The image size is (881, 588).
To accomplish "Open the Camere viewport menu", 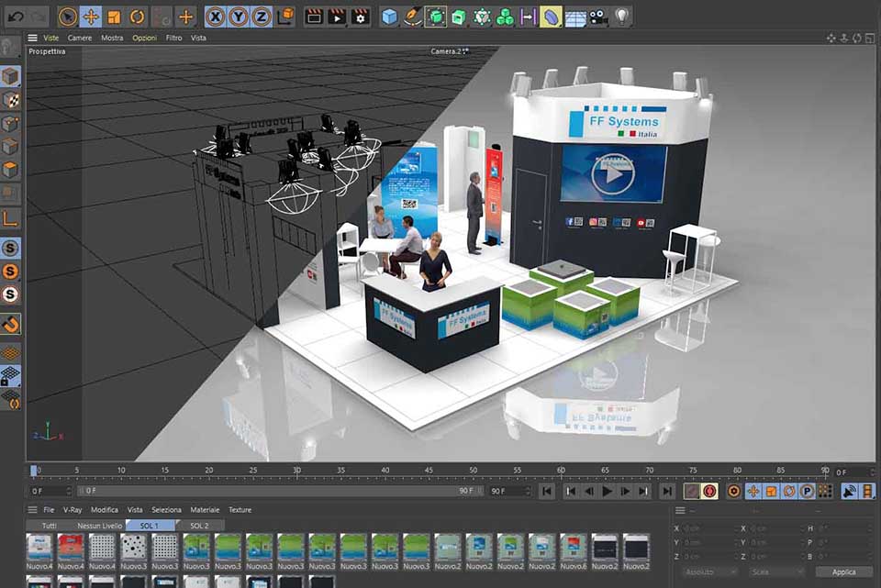I will 80,39.
